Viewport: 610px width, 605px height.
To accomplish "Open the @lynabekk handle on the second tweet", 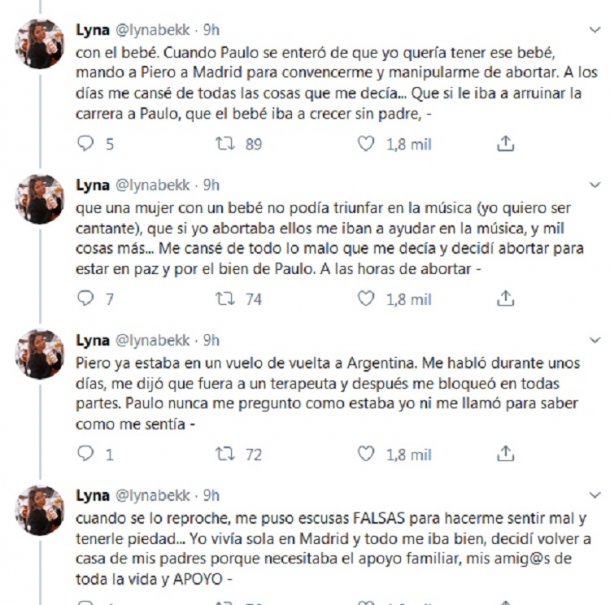I will (x=152, y=185).
